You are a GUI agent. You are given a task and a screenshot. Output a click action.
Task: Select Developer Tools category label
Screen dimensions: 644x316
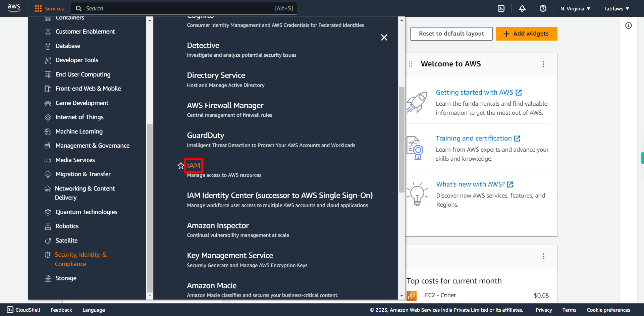[77, 60]
